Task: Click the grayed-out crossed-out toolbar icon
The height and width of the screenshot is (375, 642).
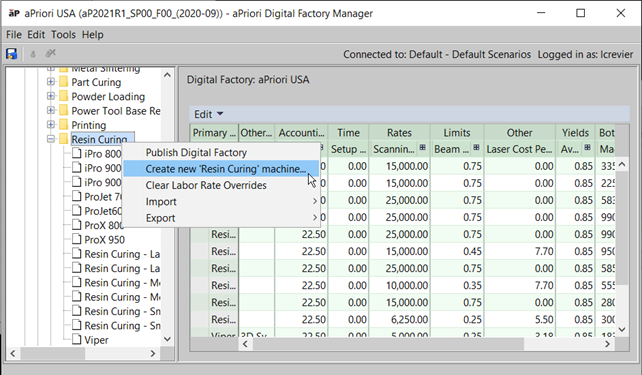Action: [x=50, y=53]
